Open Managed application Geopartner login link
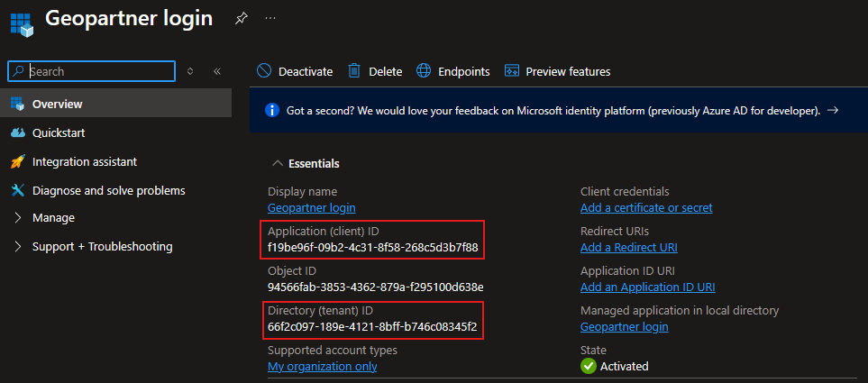Viewport: 868px width, 383px height. [x=624, y=326]
